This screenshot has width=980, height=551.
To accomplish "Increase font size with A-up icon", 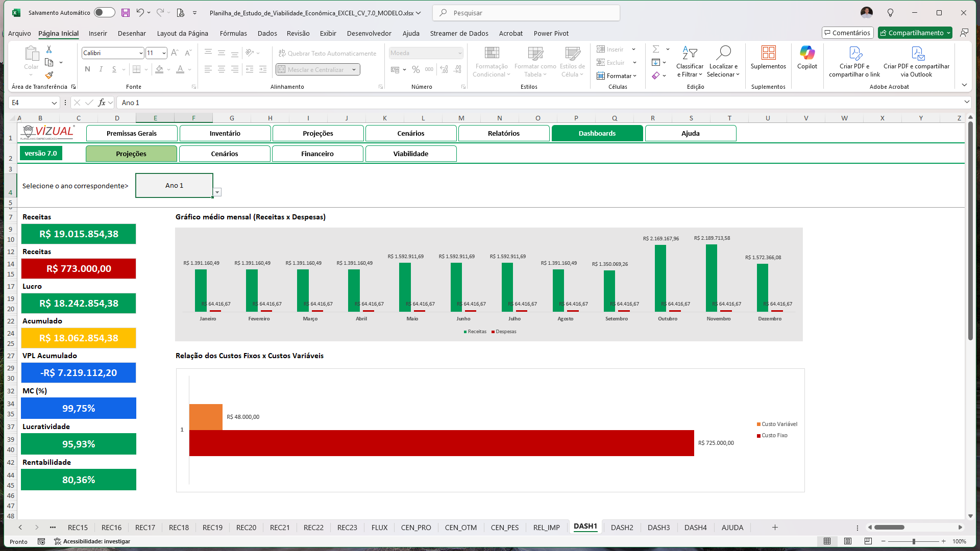I will (175, 53).
